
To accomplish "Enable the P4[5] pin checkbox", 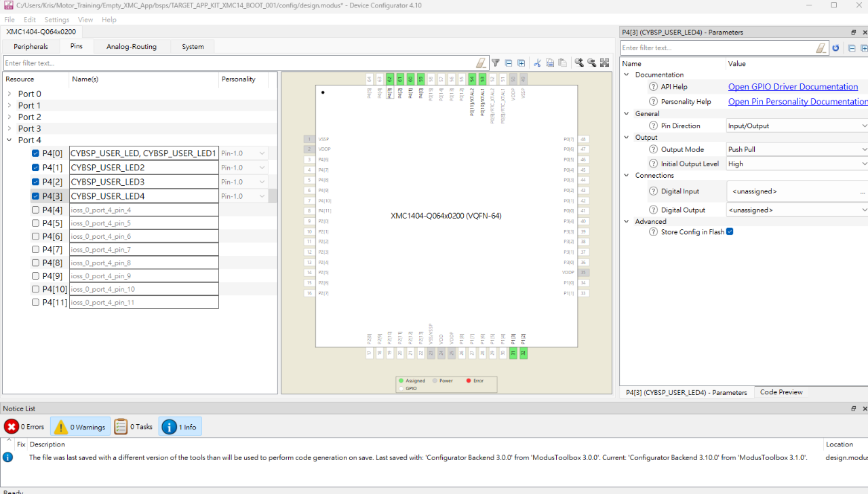I will [x=35, y=223].
